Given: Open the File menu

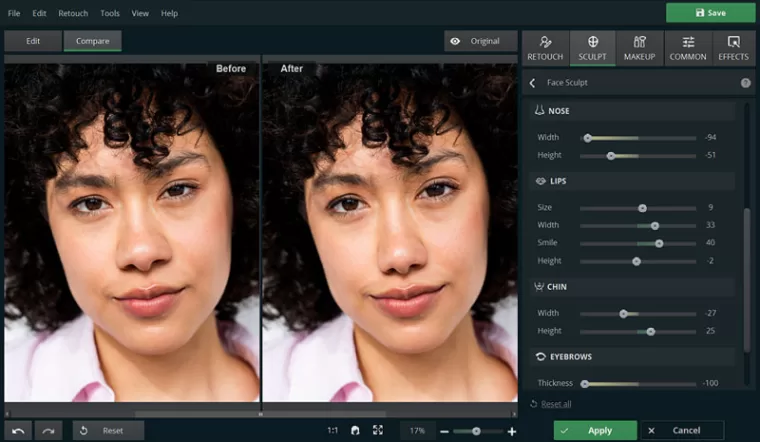Looking at the screenshot, I should pyautogui.click(x=14, y=13).
